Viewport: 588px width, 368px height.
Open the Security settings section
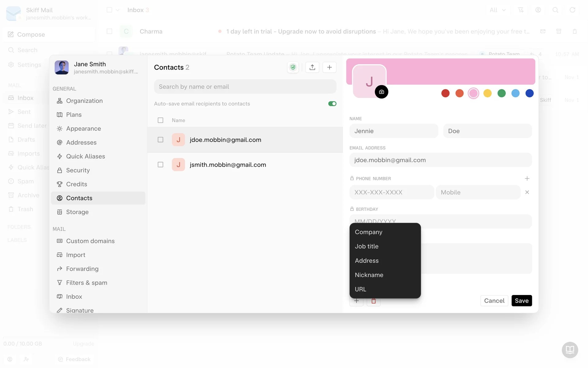click(78, 170)
